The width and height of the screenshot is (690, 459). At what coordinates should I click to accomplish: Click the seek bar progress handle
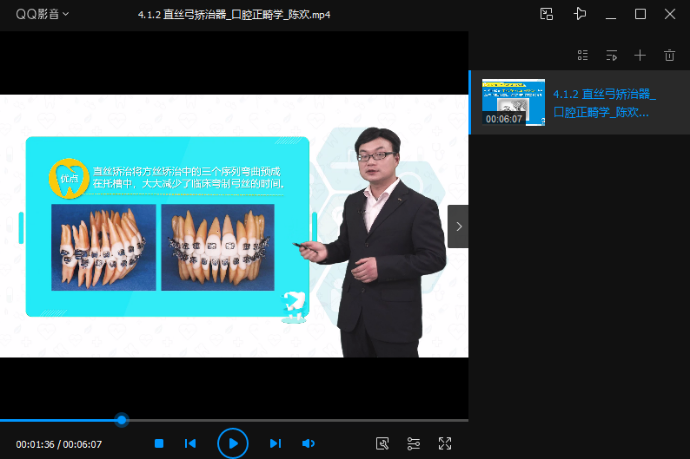[x=121, y=420]
